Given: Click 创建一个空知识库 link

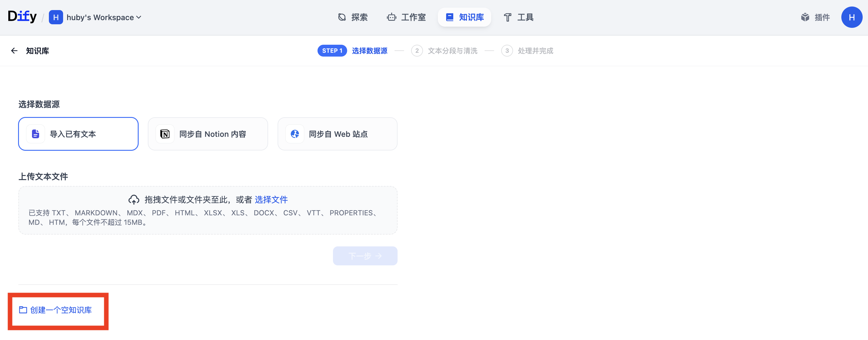Looking at the screenshot, I should coord(56,310).
